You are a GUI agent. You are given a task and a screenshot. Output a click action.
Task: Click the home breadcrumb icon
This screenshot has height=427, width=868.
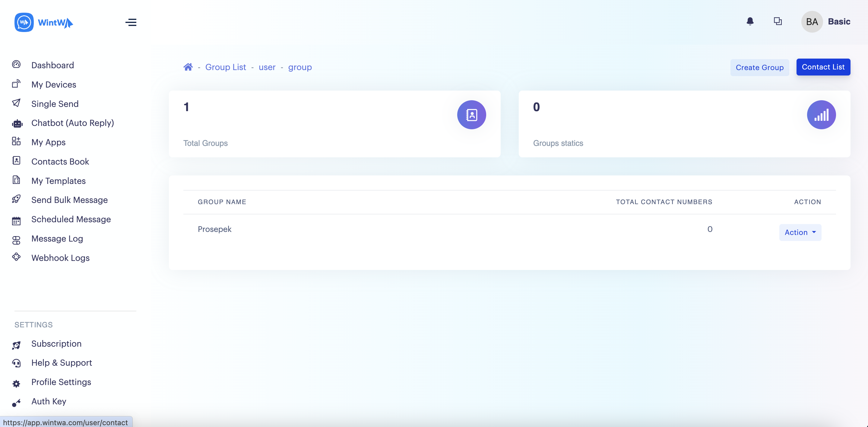click(188, 67)
